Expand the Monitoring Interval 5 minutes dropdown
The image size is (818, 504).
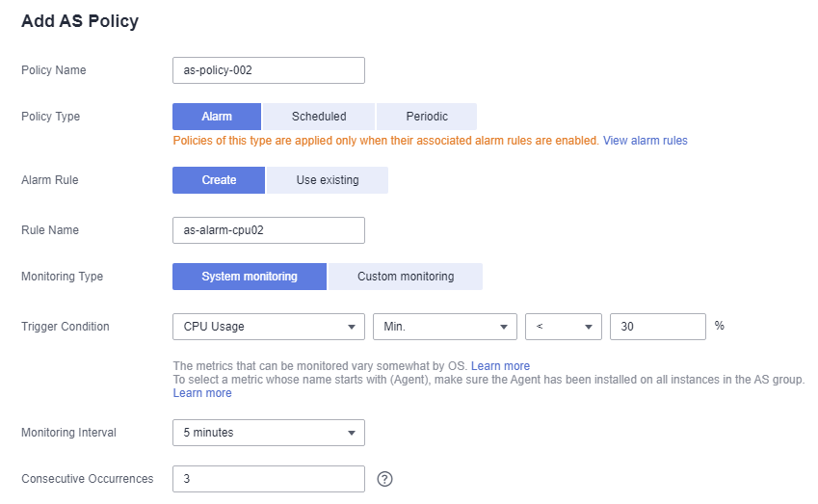coord(269,433)
